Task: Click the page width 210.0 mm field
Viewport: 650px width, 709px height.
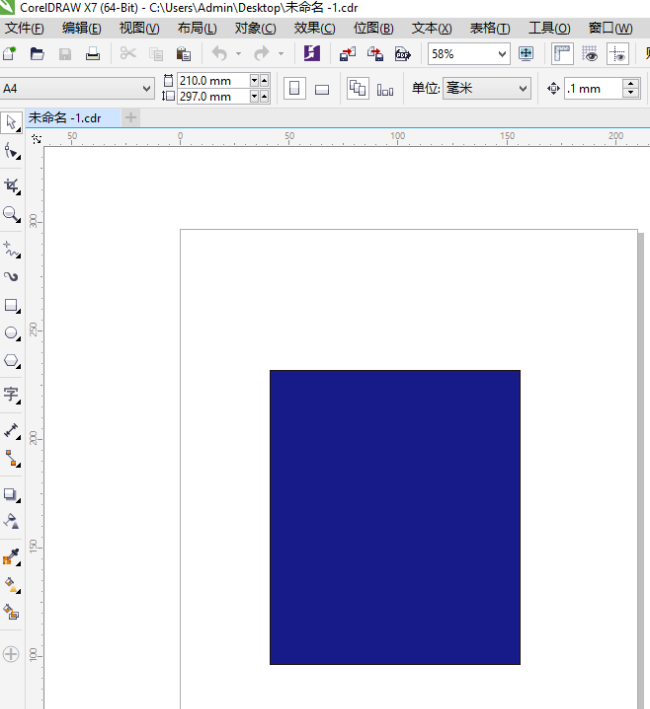Action: pyautogui.click(x=212, y=80)
